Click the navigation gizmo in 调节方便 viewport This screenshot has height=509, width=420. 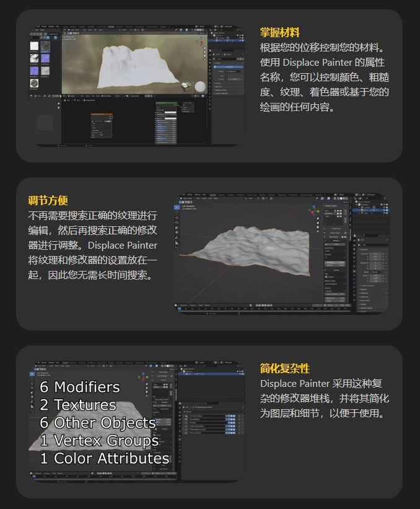[313, 211]
